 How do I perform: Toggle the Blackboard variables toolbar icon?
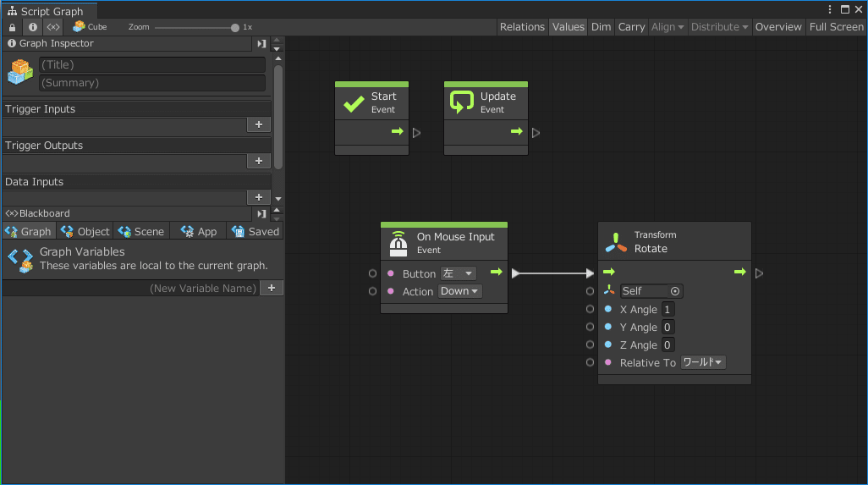53,27
